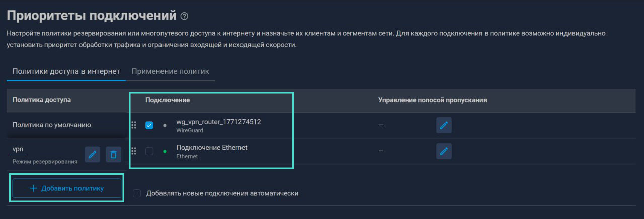Uncheck the wg_vpn_router connection checkbox

click(149, 125)
